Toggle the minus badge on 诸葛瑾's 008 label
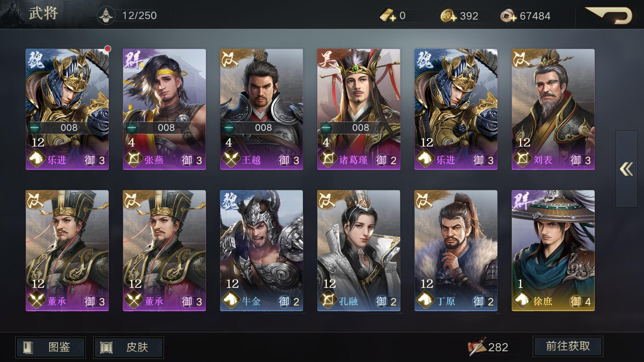The image size is (644, 362). click(x=326, y=128)
